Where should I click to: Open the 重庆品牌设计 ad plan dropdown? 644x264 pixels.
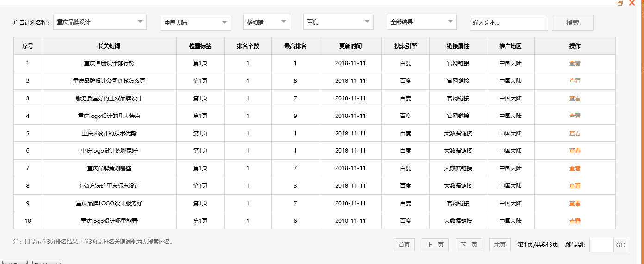click(100, 22)
